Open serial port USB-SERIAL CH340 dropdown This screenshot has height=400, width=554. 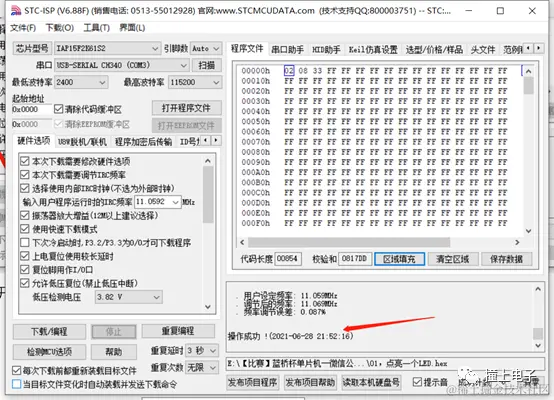[122, 65]
